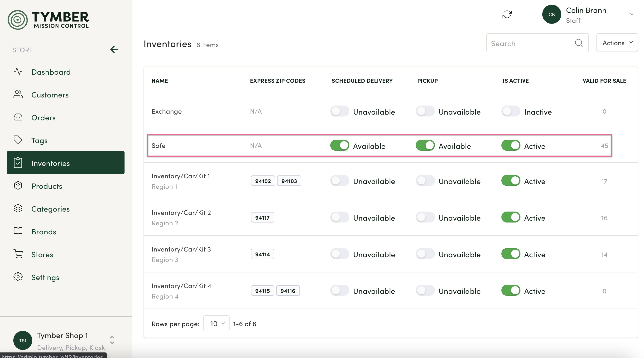This screenshot has width=644, height=358.
Task: Deactivate Inventory/Car/Kit 4 active toggle
Action: pos(510,290)
